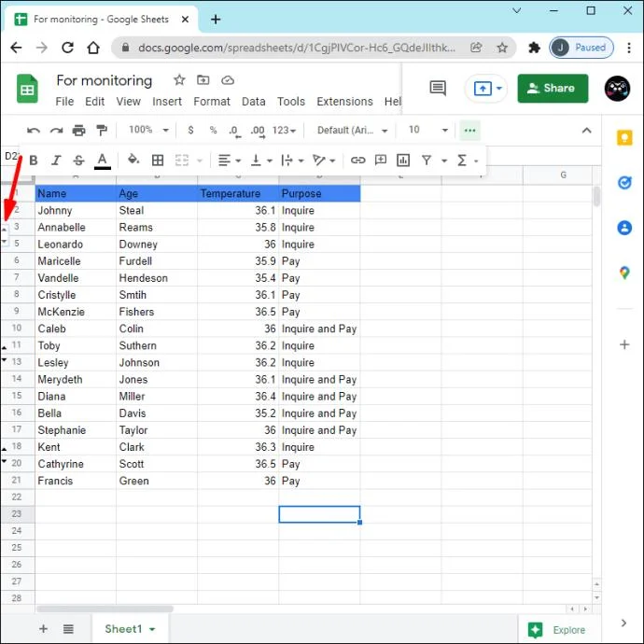Print the spreadsheet

click(78, 131)
